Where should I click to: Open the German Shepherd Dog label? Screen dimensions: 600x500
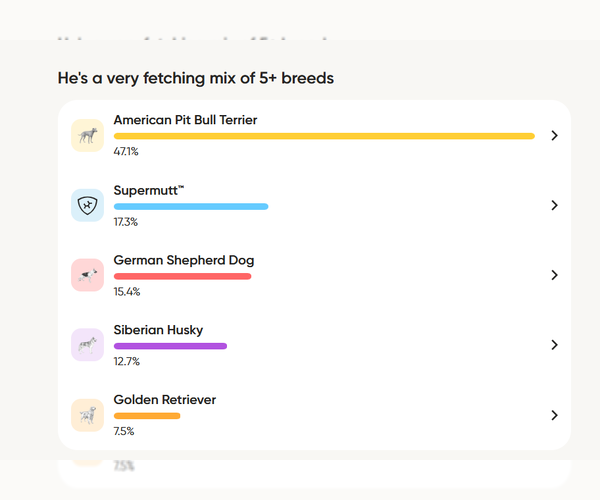click(x=184, y=260)
